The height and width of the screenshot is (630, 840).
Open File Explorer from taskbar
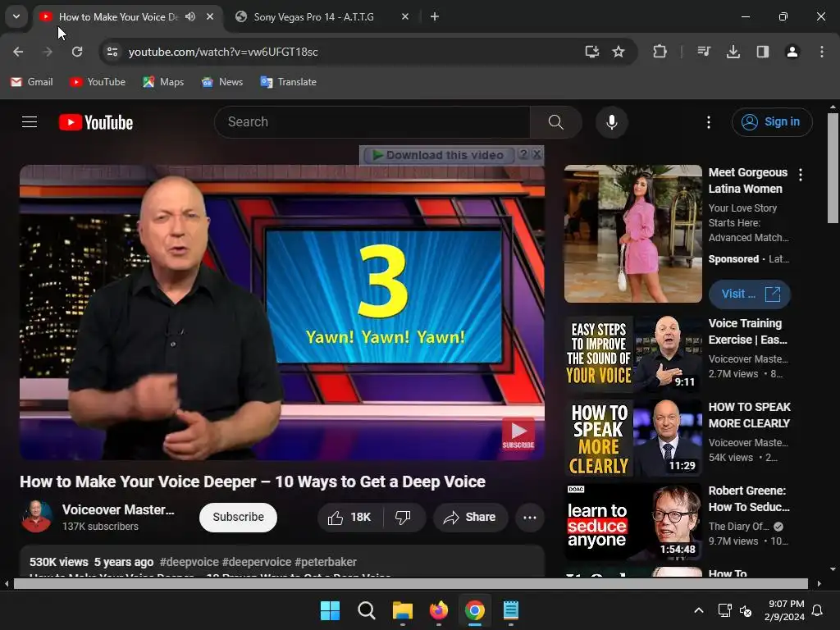click(402, 610)
